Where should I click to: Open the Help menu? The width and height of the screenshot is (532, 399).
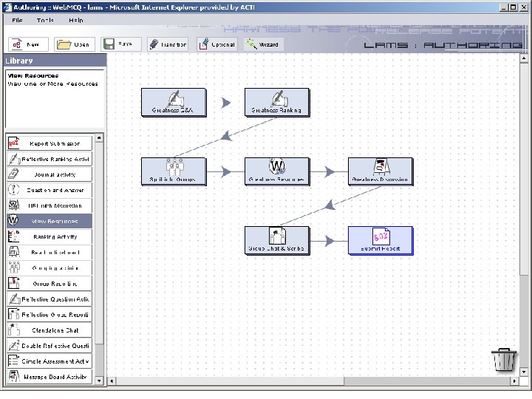click(x=75, y=21)
